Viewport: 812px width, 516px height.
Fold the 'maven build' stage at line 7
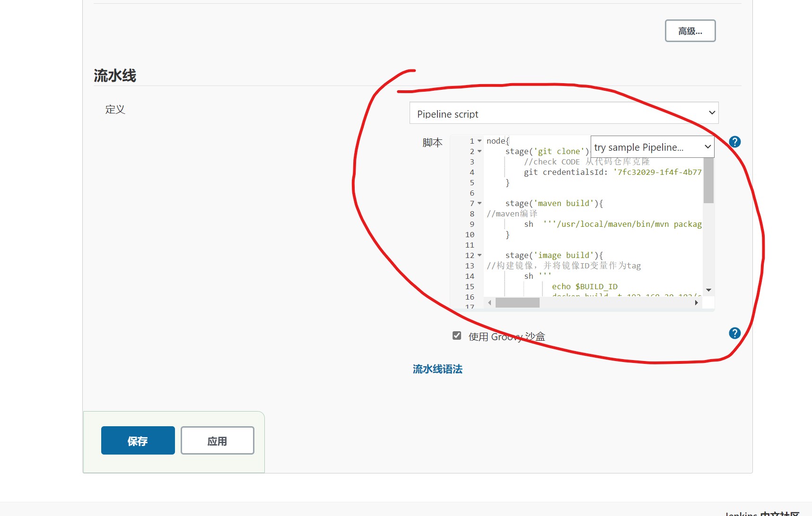pos(480,203)
